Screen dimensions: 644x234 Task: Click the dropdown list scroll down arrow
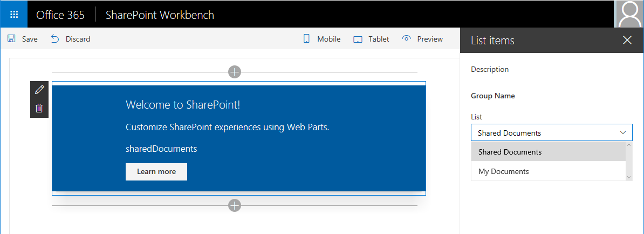[629, 177]
